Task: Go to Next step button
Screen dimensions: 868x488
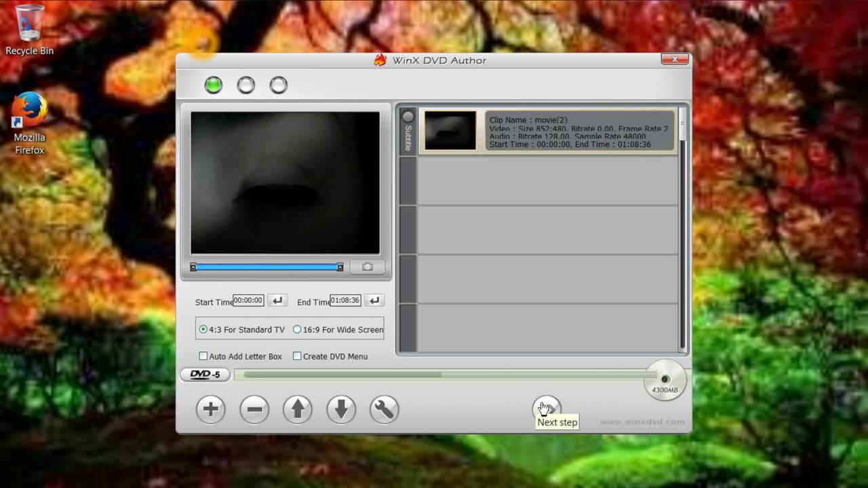Action: (547, 409)
